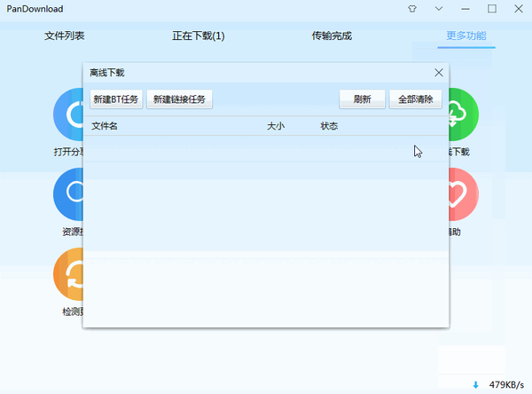
Task: Select the 更多功能 tab
Action: [x=466, y=35]
